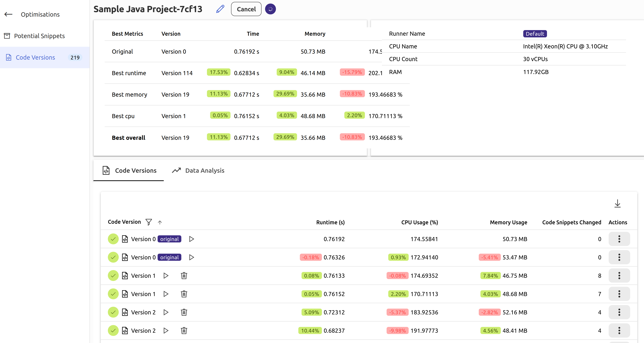Open actions menu for Version 2 (52.16 MB)
Viewport: 644px width, 343px height.
[x=619, y=312]
